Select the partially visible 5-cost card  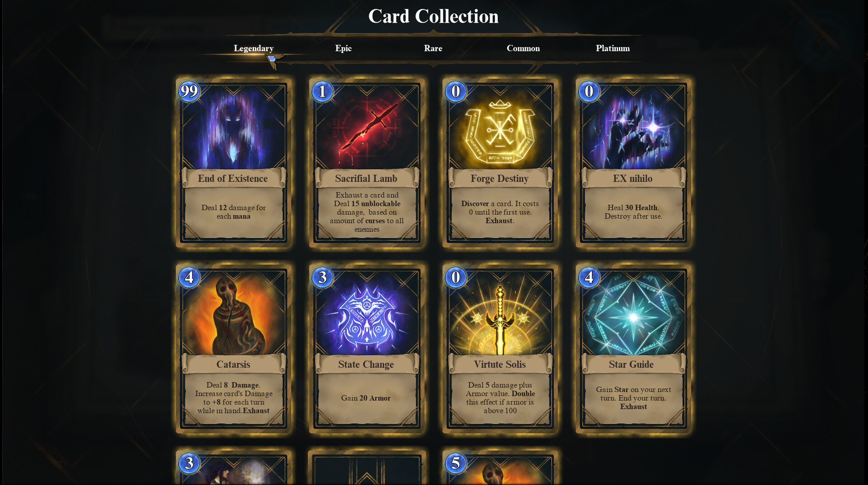(x=500, y=467)
